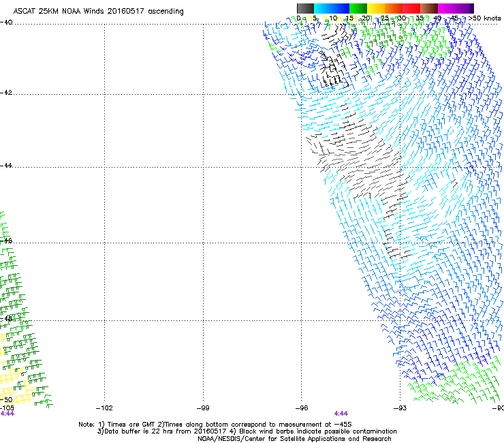Click the '-105' longitude axis label
The height and width of the screenshot is (443, 504).
[7, 408]
